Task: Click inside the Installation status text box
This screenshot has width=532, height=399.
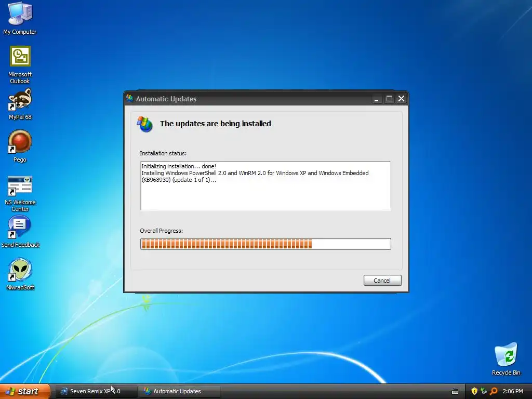Action: pos(265,186)
